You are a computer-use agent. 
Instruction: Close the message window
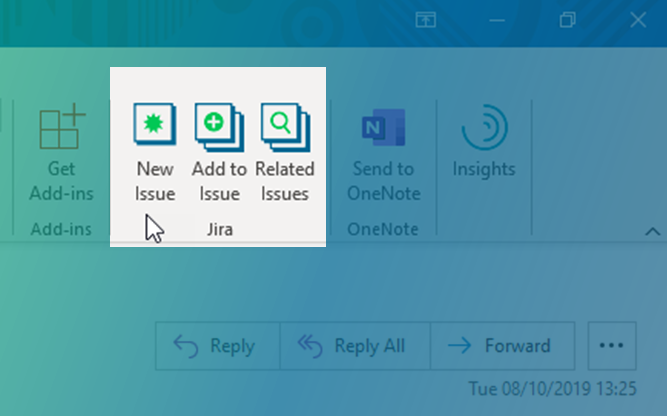[x=638, y=20]
